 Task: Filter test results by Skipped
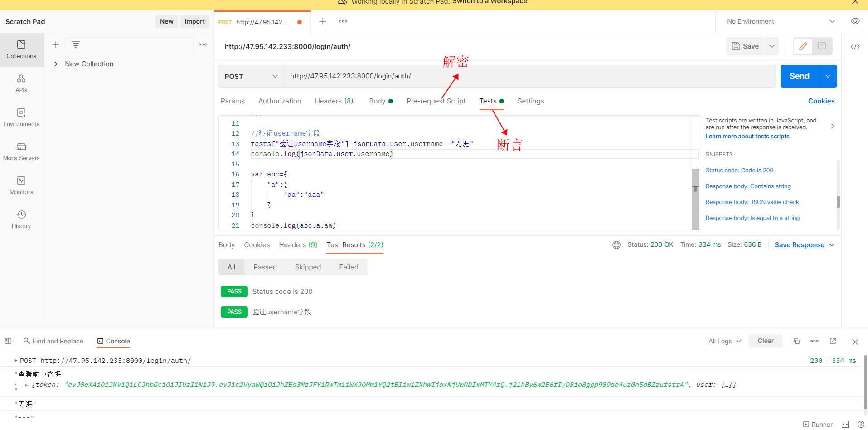[x=308, y=267]
